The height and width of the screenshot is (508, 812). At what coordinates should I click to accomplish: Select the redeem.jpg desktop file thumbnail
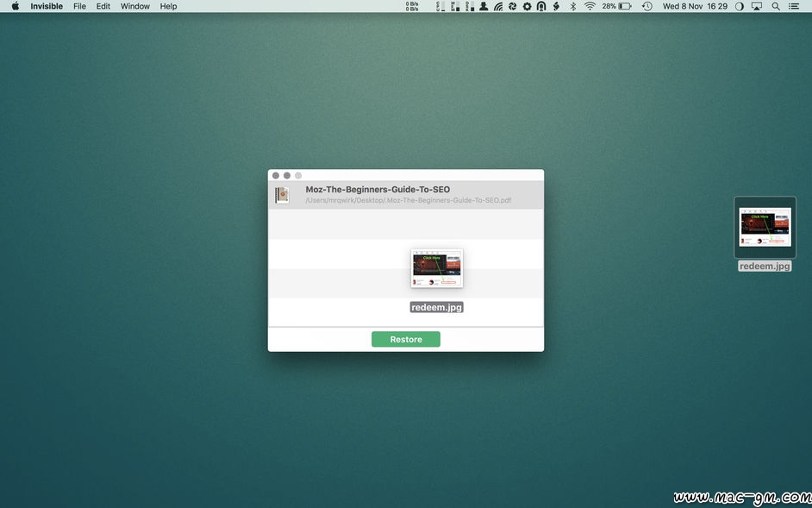(765, 227)
